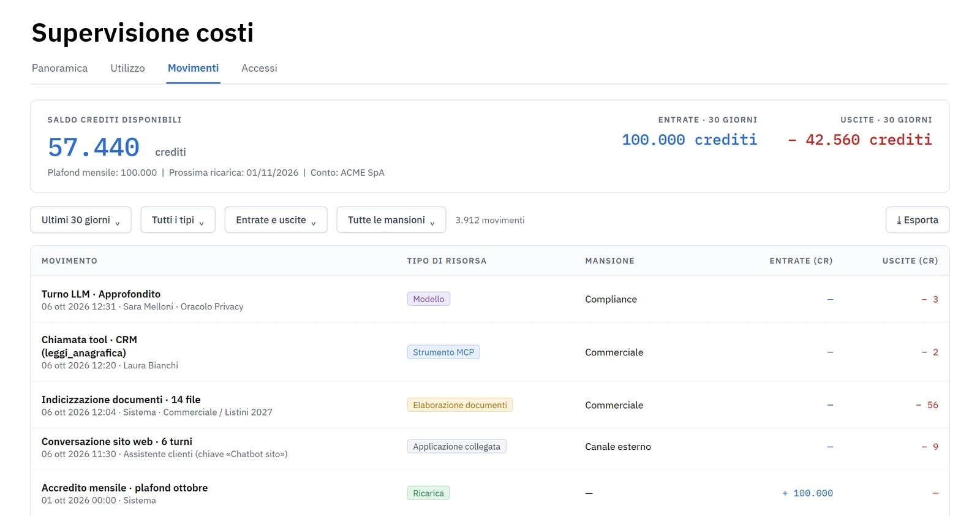Click the − 42.560 crediti outflow total
This screenshot has height=516, width=980.
pos(859,140)
